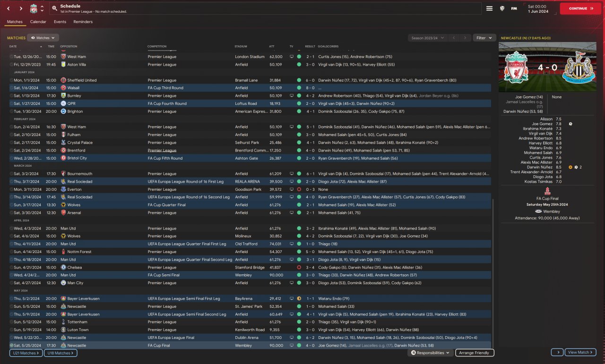Sort by the Opposition column header
The image size is (605, 364).
click(x=69, y=46)
